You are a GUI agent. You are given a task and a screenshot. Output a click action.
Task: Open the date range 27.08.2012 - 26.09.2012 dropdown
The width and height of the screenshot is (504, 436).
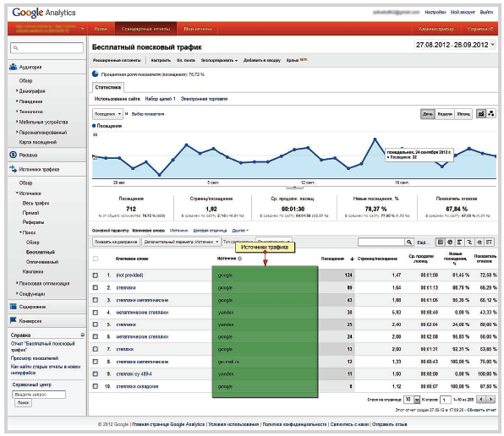pos(455,45)
